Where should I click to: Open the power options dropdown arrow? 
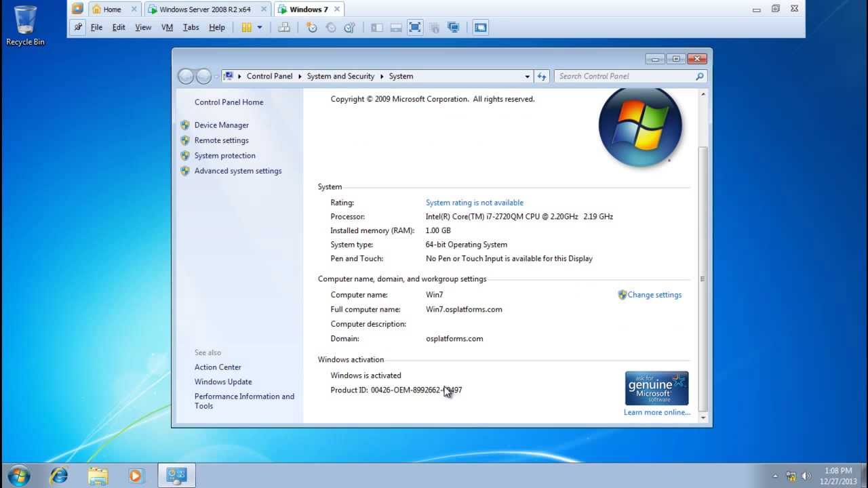[260, 27]
